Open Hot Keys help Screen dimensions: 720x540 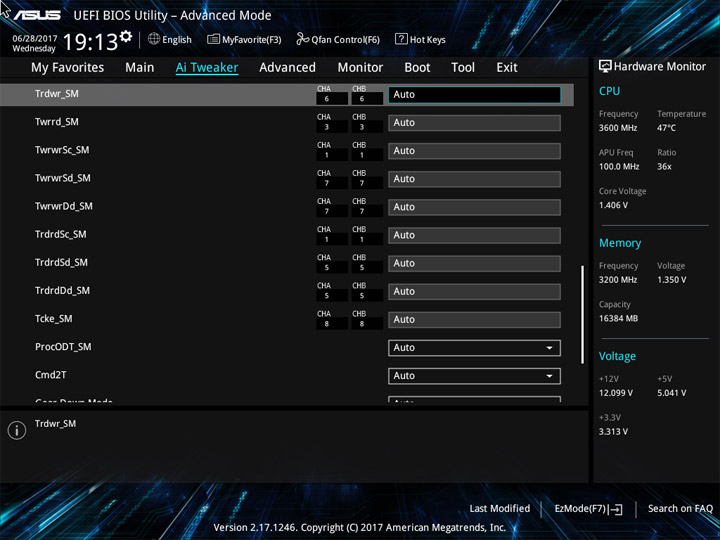click(x=420, y=39)
